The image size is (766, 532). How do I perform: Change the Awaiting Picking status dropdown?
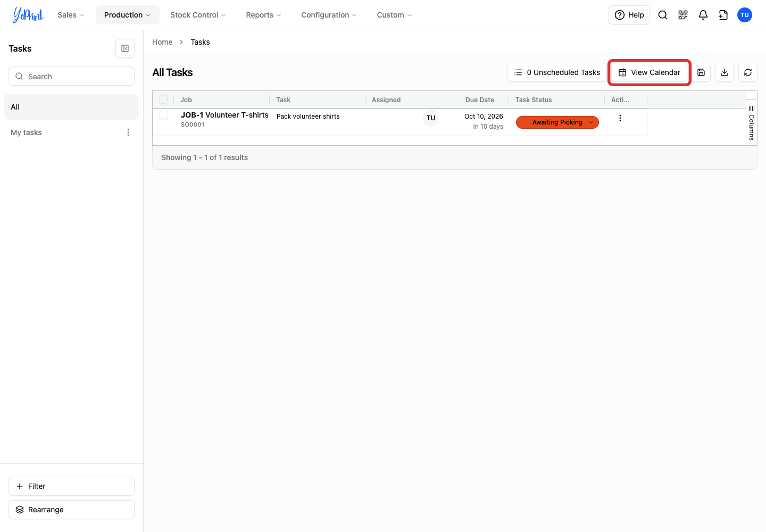click(x=557, y=122)
